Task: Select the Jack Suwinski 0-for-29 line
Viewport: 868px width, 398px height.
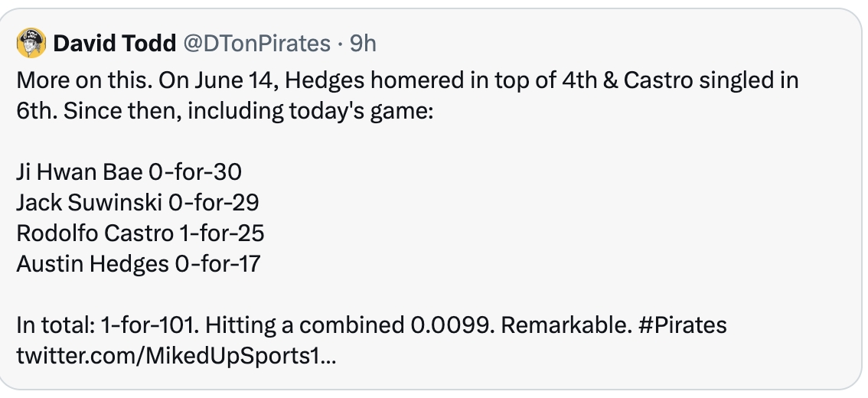Action: point(138,203)
